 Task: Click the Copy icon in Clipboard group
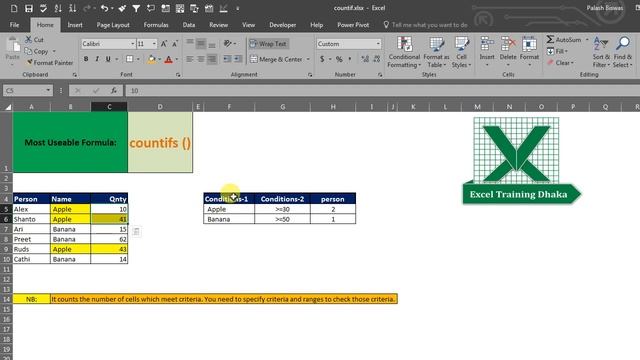pos(29,51)
